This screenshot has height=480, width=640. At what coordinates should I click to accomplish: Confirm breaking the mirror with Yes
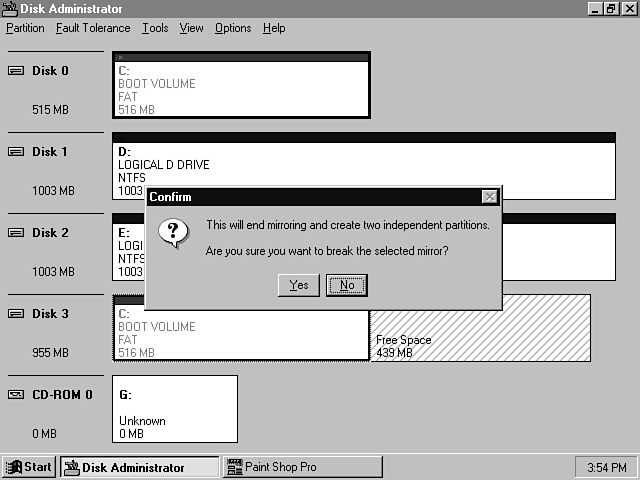[x=298, y=285]
